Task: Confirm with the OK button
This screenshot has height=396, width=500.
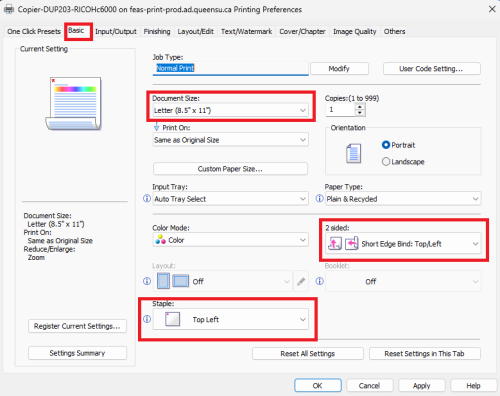Action: (x=318, y=386)
